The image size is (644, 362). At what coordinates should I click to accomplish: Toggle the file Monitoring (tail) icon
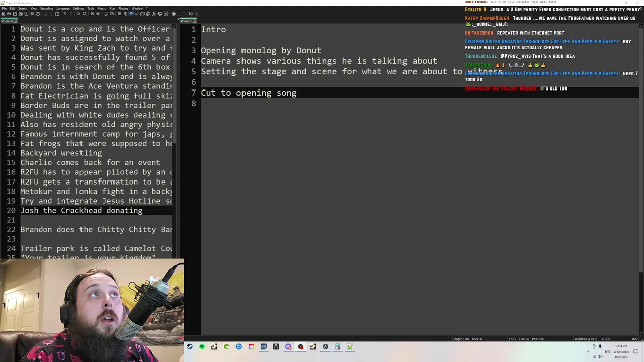pyautogui.click(x=166, y=14)
